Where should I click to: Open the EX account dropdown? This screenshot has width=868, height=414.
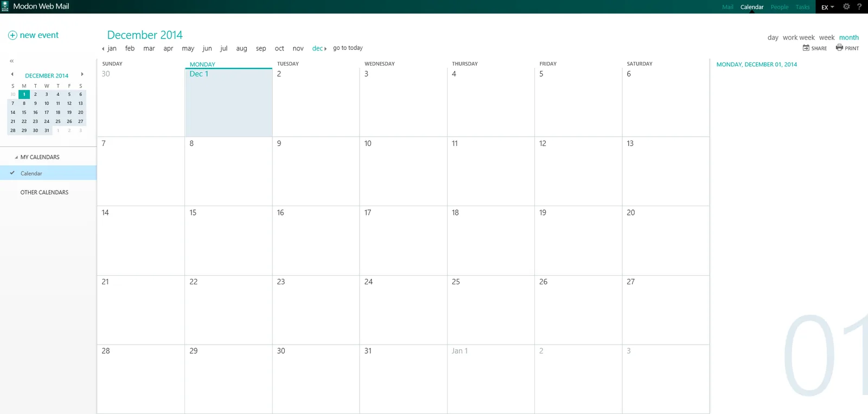(827, 7)
